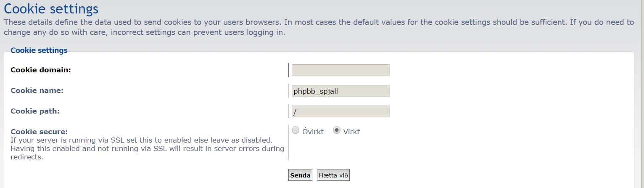
Task: Click the large Cookie settings page heading
Action: [51, 8]
